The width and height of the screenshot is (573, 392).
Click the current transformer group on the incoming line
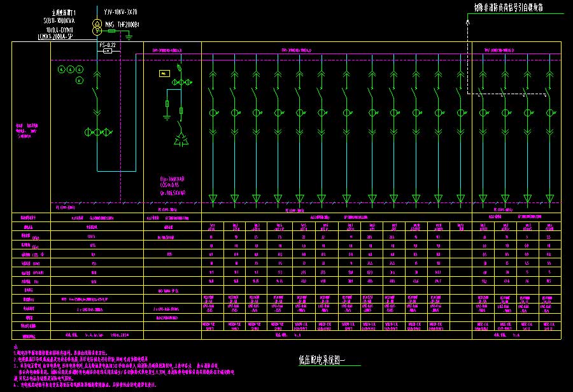pyautogui.click(x=98, y=132)
